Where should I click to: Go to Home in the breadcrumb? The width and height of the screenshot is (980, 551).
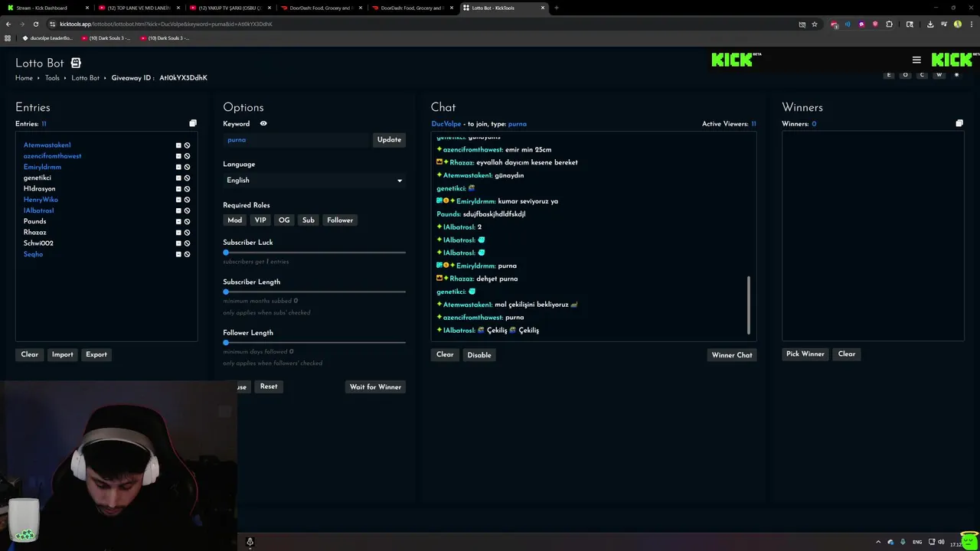[24, 78]
